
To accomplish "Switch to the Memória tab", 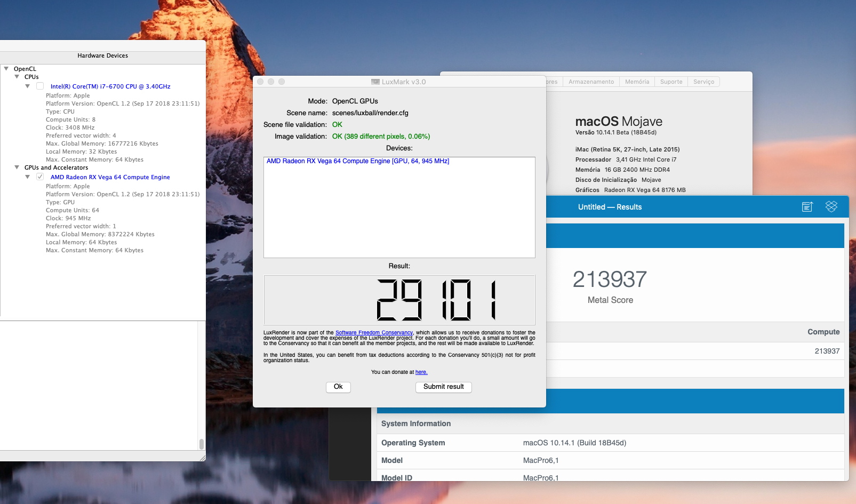I will pyautogui.click(x=637, y=82).
